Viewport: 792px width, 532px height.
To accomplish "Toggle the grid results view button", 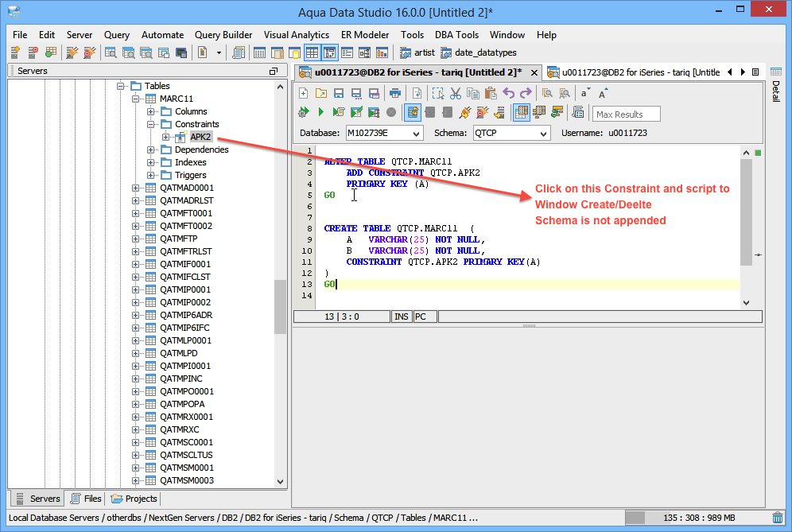I will pyautogui.click(x=522, y=112).
